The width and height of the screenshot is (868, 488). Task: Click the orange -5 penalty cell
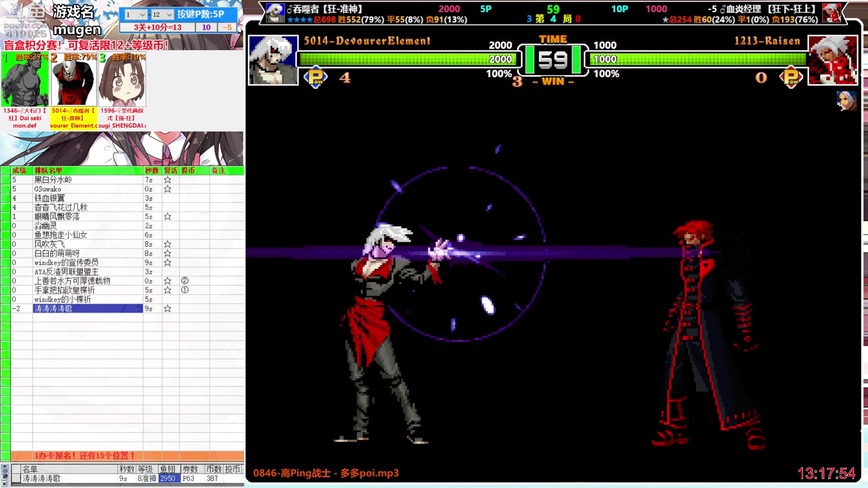pyautogui.click(x=227, y=27)
